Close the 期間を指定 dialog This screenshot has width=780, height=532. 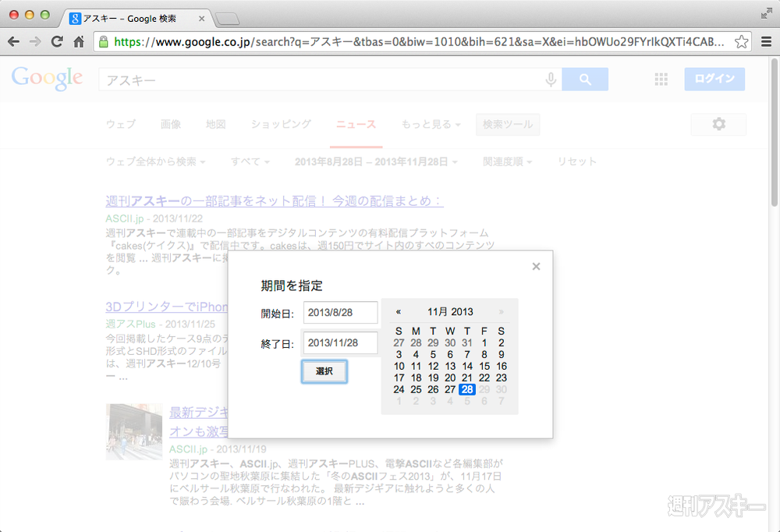536,266
